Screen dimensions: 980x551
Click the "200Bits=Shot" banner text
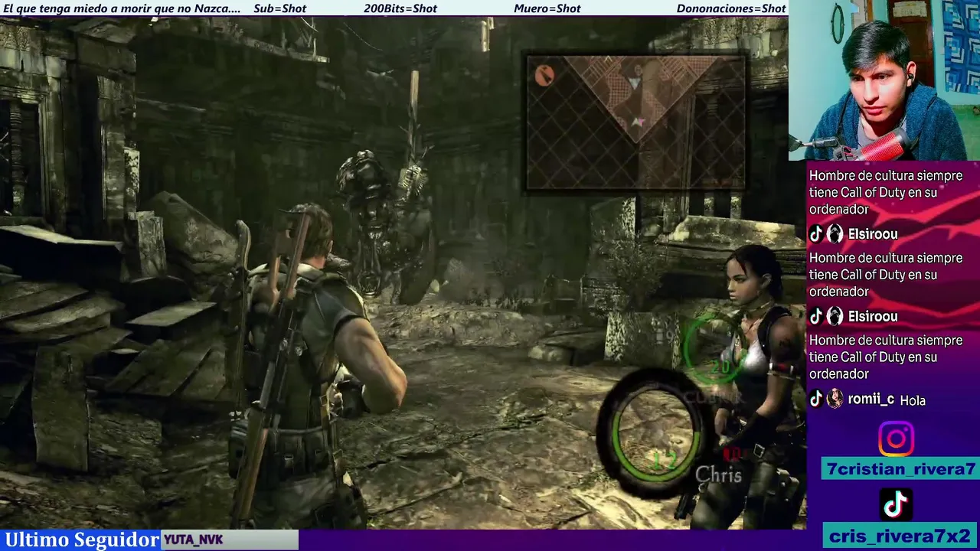tap(400, 8)
